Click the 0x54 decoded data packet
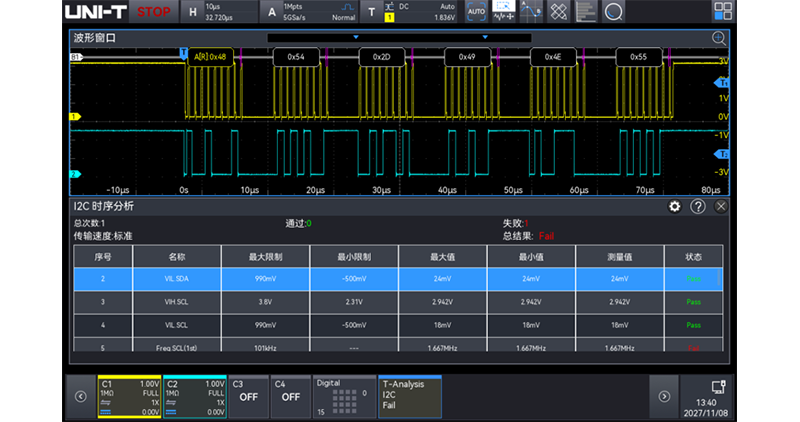The image size is (800, 422). click(x=296, y=57)
